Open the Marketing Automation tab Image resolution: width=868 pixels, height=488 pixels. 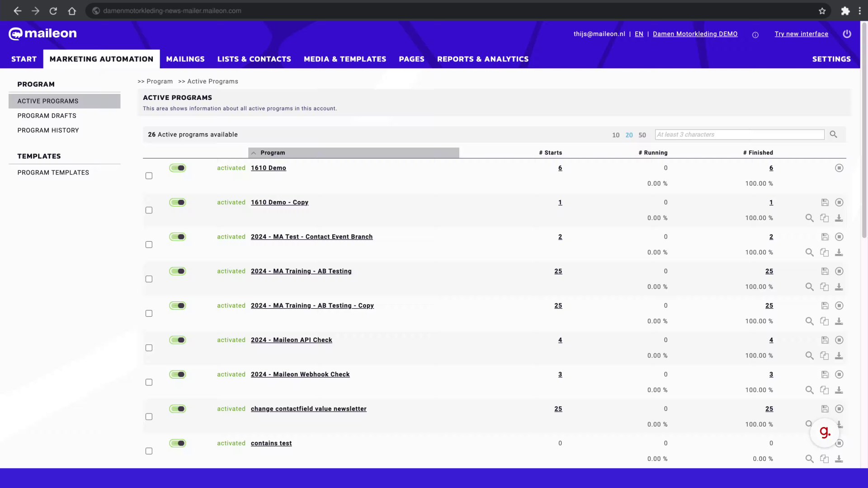[101, 59]
